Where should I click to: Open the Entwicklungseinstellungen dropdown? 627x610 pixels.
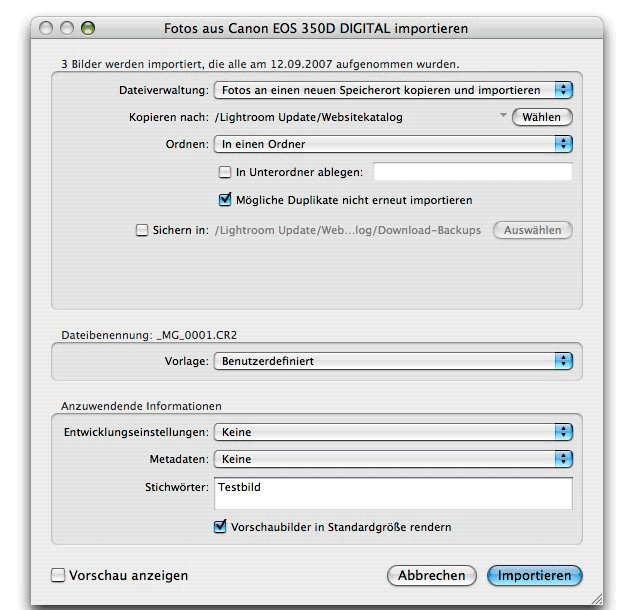point(393,432)
